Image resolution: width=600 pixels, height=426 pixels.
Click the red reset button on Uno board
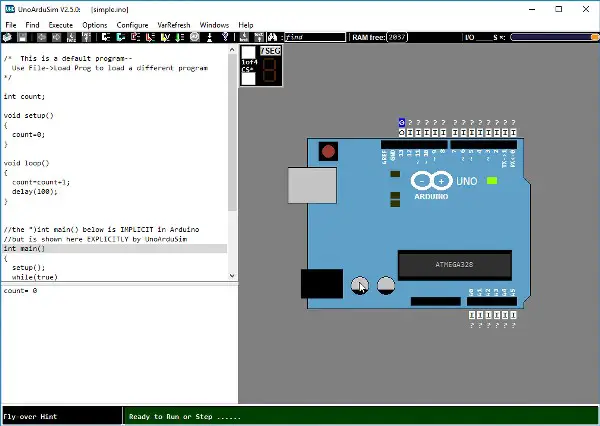pos(328,152)
